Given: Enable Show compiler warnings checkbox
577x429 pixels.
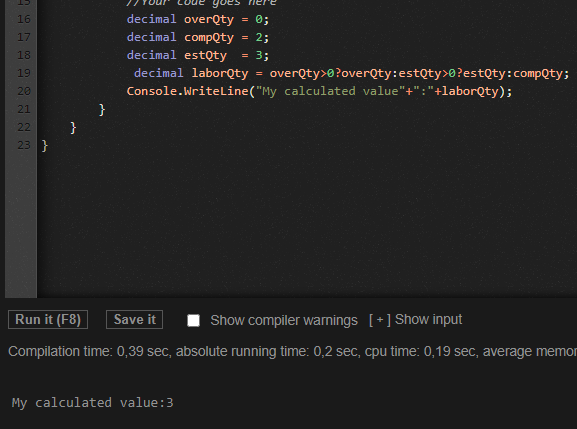Looking at the screenshot, I should 194,320.
